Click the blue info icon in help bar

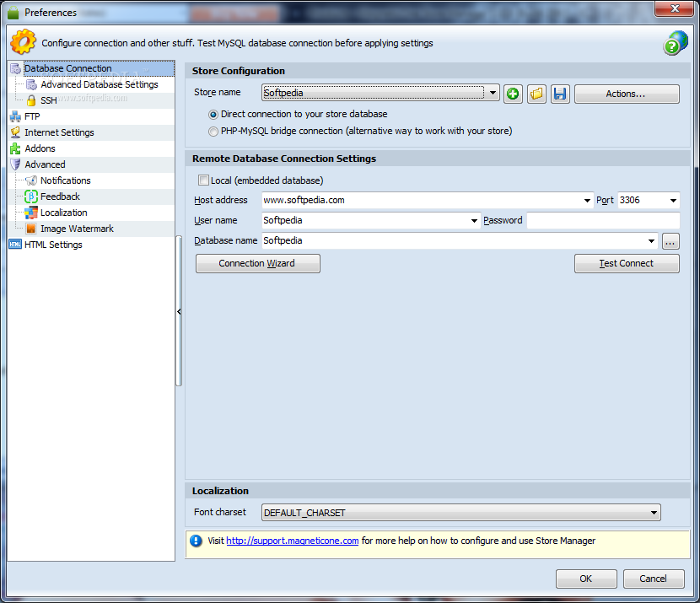coord(196,541)
